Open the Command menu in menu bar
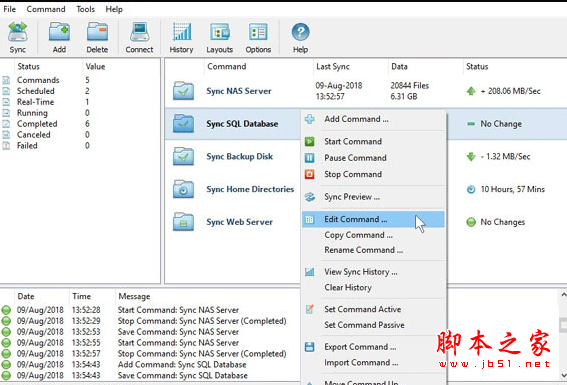The height and width of the screenshot is (385, 567). 46,9
